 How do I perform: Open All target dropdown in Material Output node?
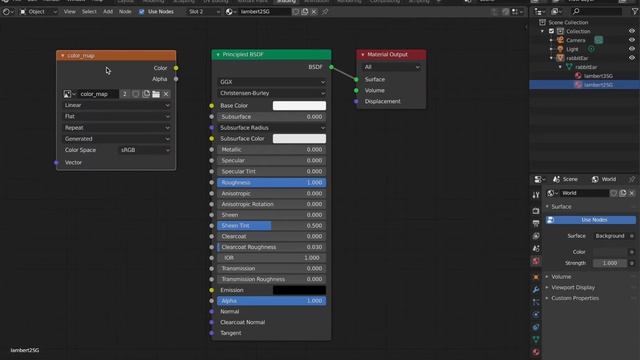click(391, 67)
